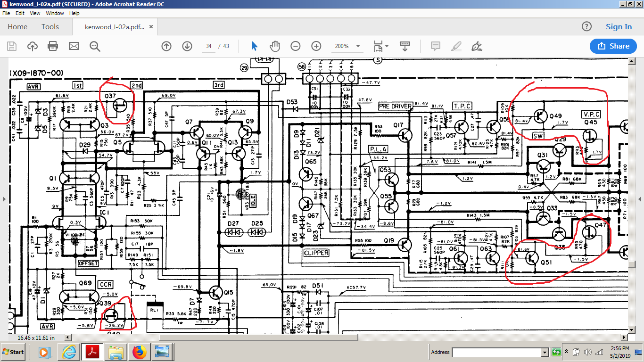
Task: Open File Explorer folder taskbar icon
Action: 116,352
